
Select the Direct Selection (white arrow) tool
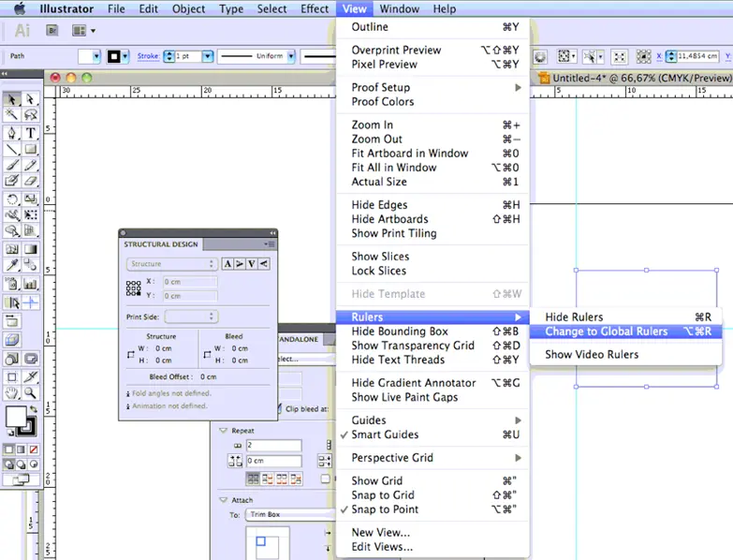(x=30, y=99)
